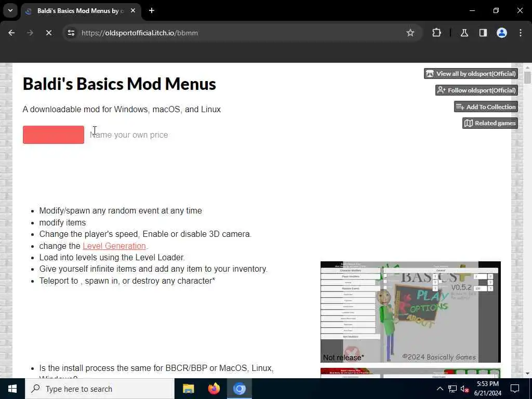This screenshot has width=532, height=399.
Task: Open the mod menu screenshot thumbnail
Action: pyautogui.click(x=410, y=312)
